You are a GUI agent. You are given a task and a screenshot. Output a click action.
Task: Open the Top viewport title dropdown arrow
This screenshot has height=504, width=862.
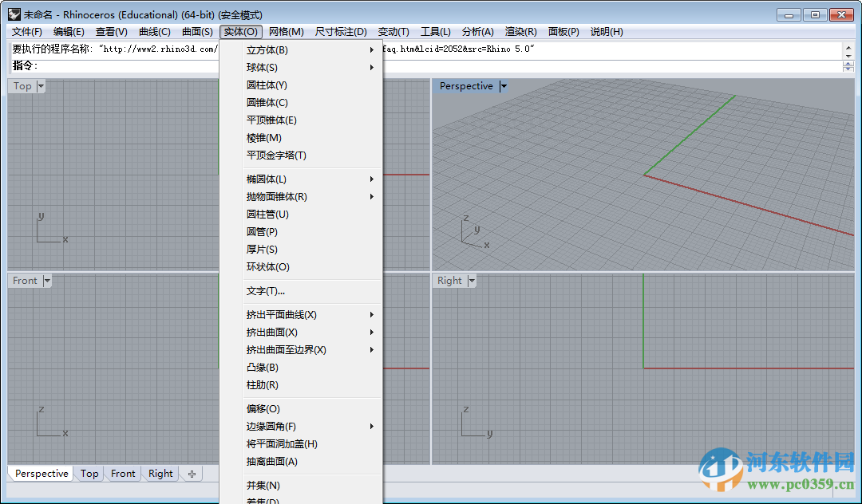[x=41, y=86]
